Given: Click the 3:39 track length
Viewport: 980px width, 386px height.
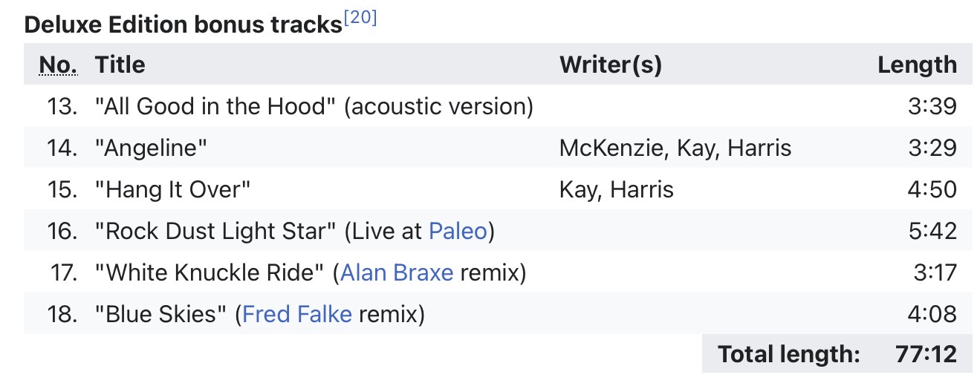Looking at the screenshot, I should point(932,106).
